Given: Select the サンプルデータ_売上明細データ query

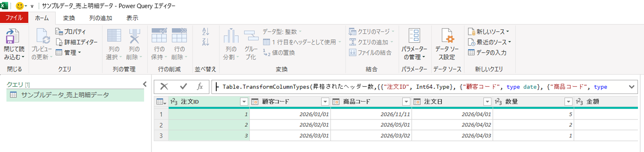Looking at the screenshot, I should coord(65,95).
